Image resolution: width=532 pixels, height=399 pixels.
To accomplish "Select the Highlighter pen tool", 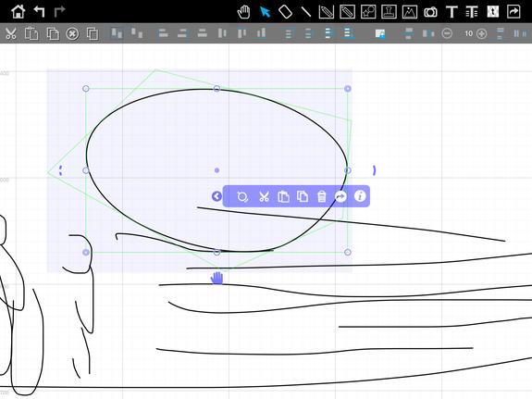I will [348, 12].
